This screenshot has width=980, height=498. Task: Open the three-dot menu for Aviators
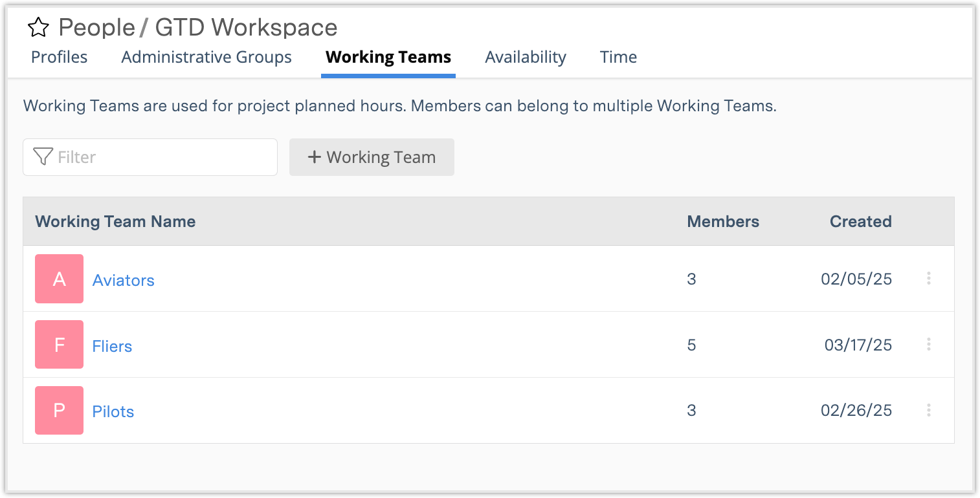click(928, 279)
